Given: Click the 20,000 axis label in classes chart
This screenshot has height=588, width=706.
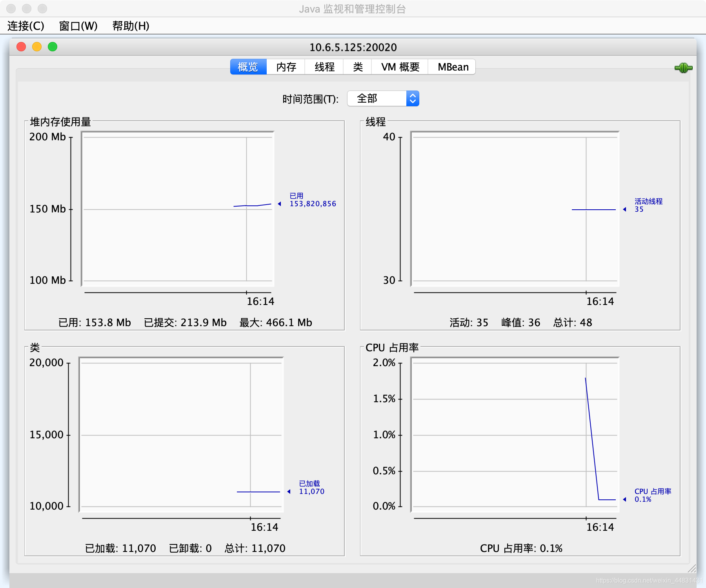Looking at the screenshot, I should [46, 363].
